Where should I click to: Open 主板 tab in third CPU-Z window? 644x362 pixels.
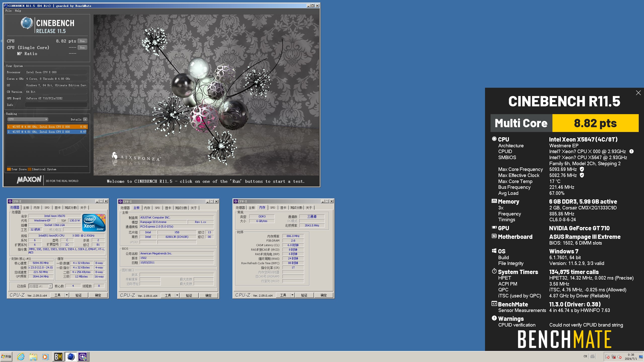252,208
